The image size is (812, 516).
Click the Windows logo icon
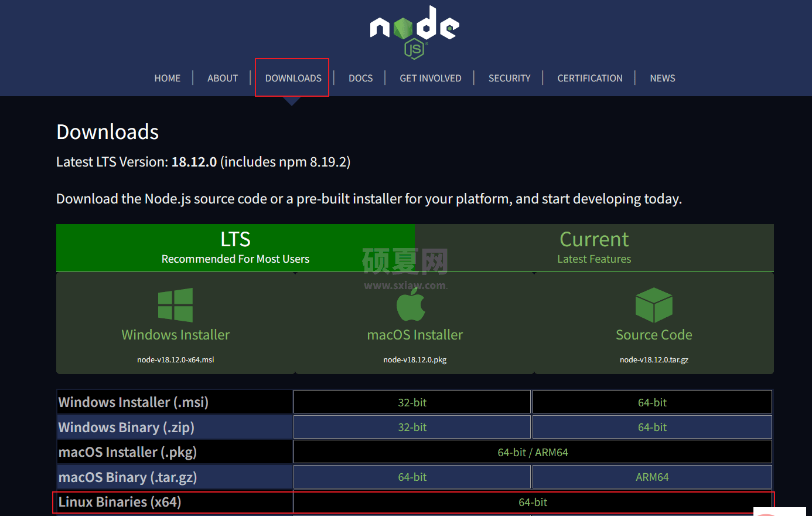click(x=175, y=305)
